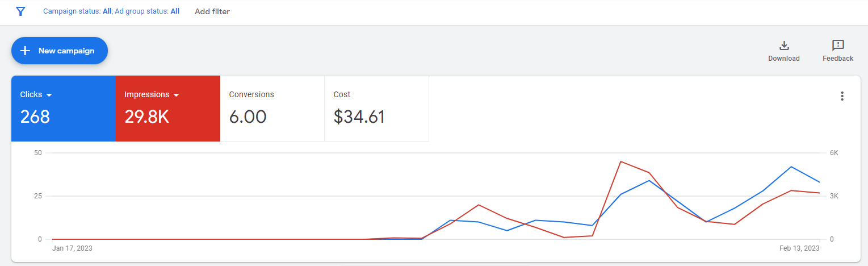Open the Campaign status: All filter

click(78, 11)
